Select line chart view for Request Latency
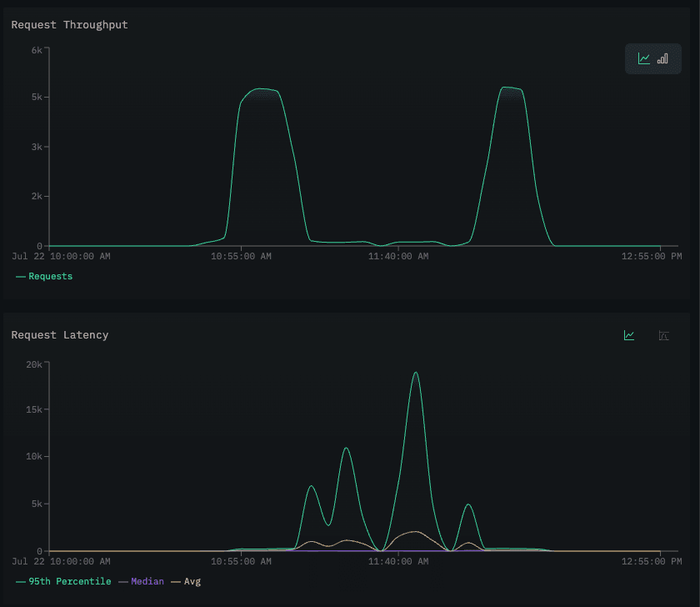 pos(629,335)
